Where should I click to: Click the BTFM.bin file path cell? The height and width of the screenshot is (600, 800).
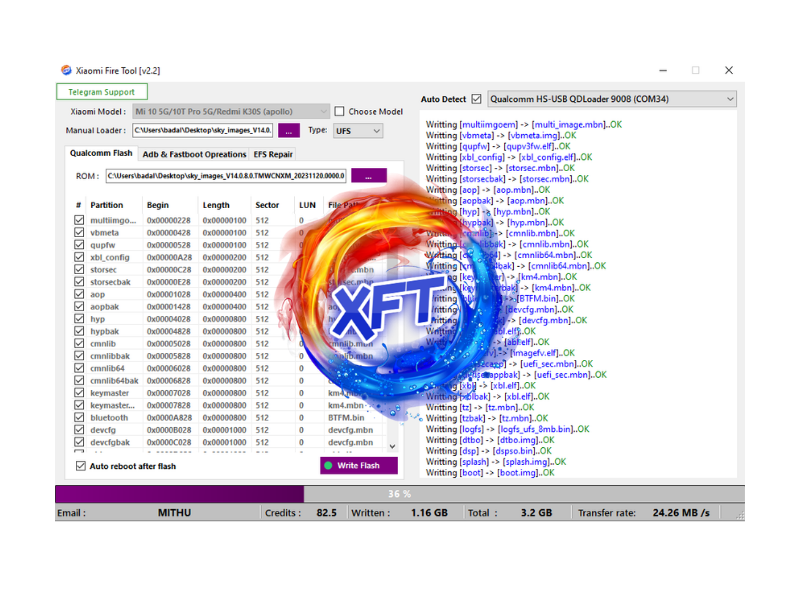coord(346,417)
